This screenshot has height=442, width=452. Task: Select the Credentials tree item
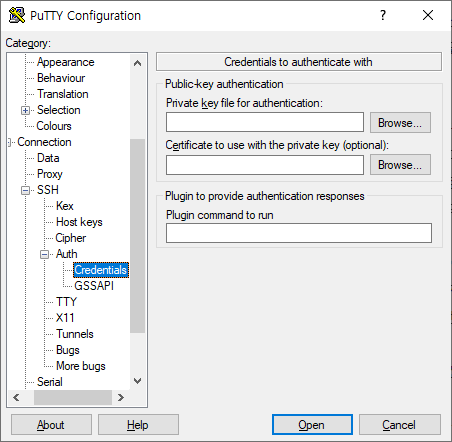pyautogui.click(x=101, y=270)
